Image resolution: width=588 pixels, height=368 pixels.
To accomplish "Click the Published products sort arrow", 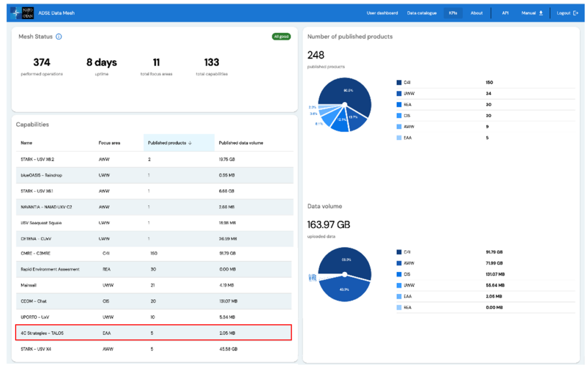I will (x=190, y=143).
